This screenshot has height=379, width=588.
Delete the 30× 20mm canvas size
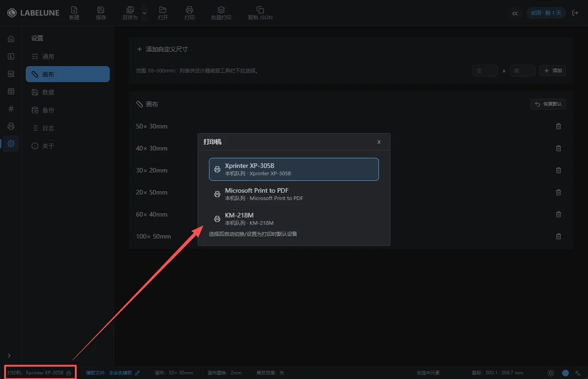coord(559,170)
